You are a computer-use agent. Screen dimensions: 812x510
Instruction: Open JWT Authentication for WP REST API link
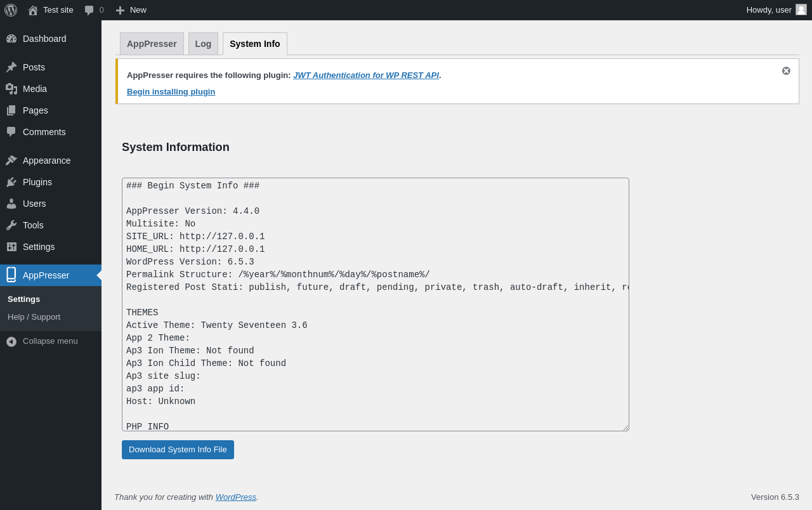tap(365, 75)
